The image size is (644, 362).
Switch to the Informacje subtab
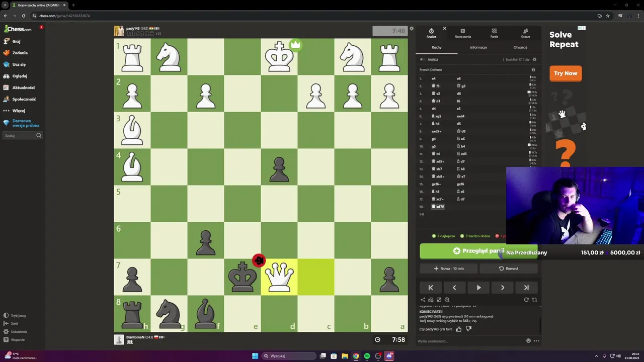point(478,47)
